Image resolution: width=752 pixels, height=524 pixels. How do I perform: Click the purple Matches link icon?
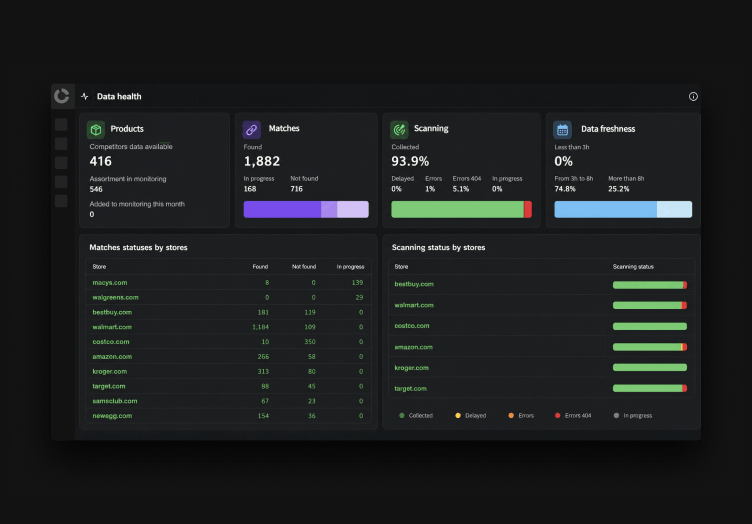(252, 129)
